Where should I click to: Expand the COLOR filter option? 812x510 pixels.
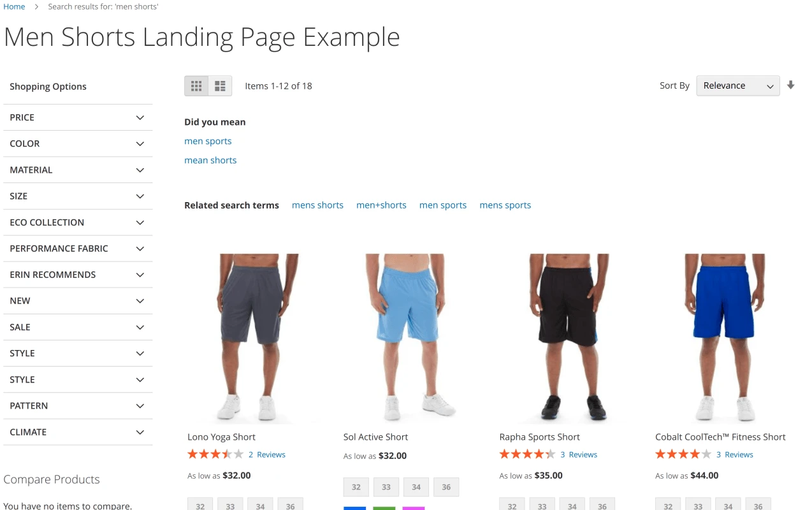coord(78,143)
